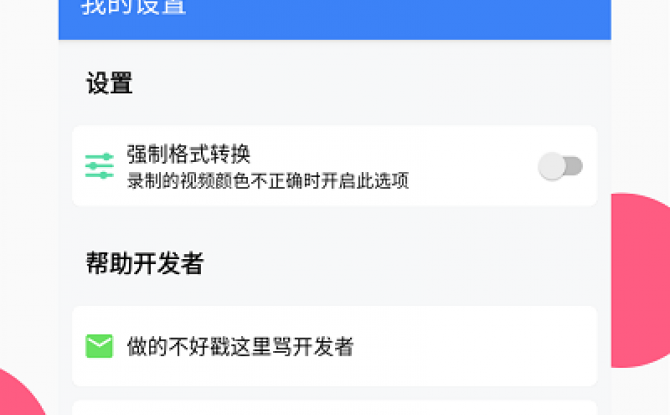Click the 录制的视频颜色不正确时开启此选项 description
This screenshot has width=670, height=415.
point(268,181)
